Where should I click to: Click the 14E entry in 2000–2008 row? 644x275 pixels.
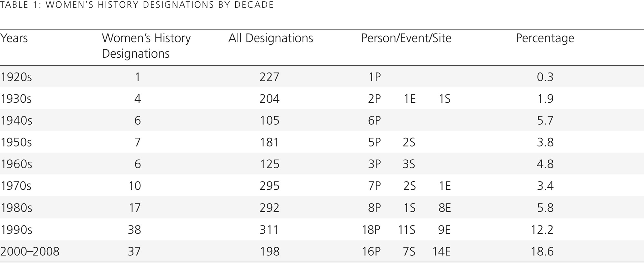coord(441,251)
